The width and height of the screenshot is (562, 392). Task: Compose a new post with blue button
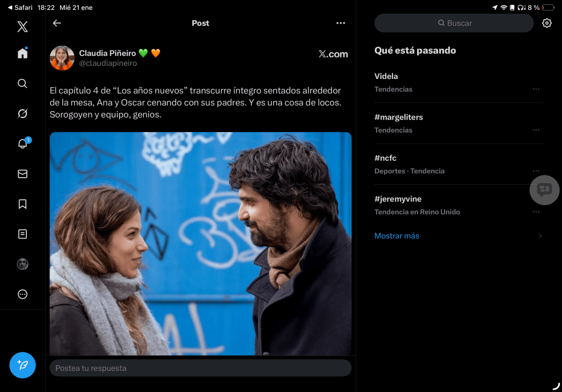click(x=23, y=365)
